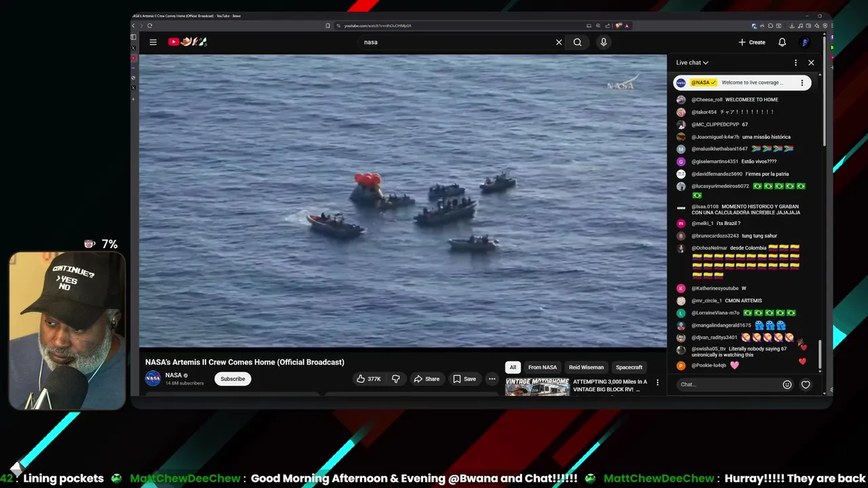This screenshot has height=488, width=868.
Task: Click username @davidfernandez5690 in chat
Action: click(x=717, y=174)
